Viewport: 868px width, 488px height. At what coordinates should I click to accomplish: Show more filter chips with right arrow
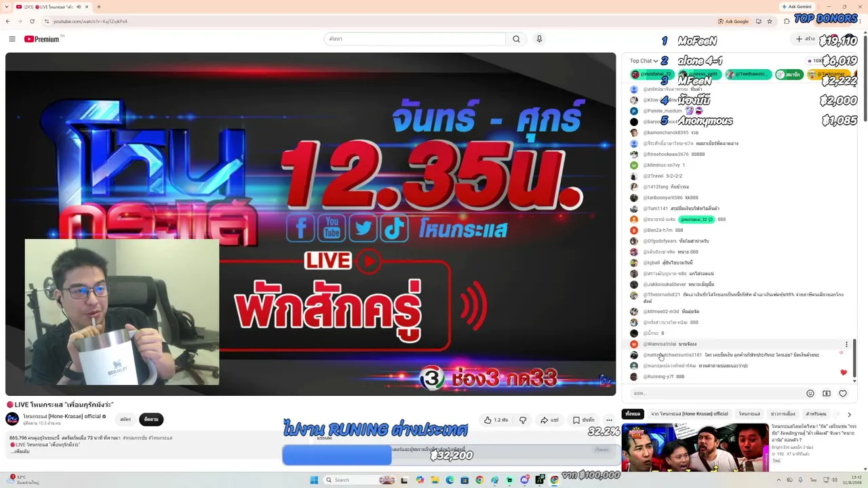(x=849, y=414)
